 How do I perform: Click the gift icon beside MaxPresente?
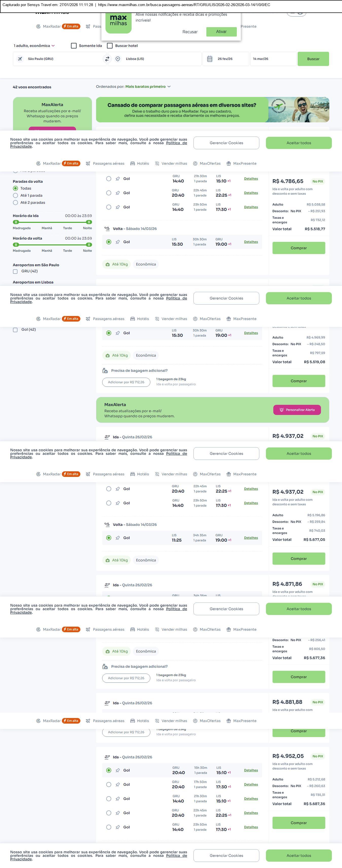(229, 163)
